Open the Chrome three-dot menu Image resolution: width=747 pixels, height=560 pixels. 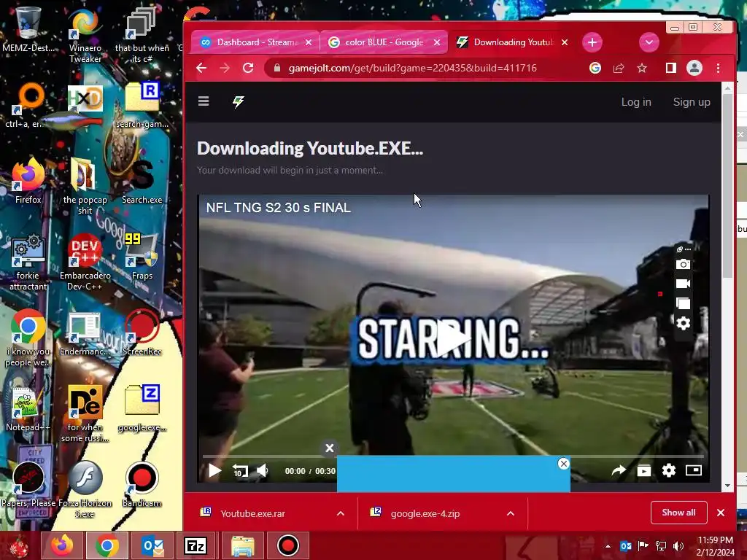pos(718,68)
